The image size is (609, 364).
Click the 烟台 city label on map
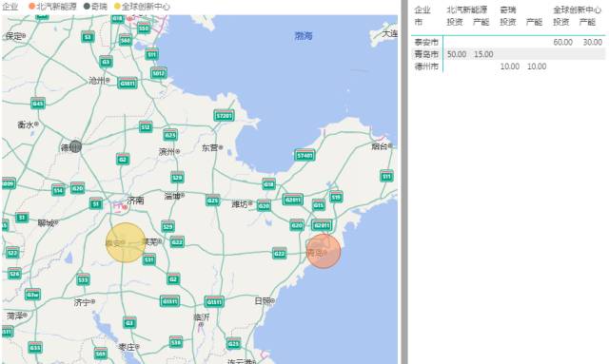(x=380, y=146)
